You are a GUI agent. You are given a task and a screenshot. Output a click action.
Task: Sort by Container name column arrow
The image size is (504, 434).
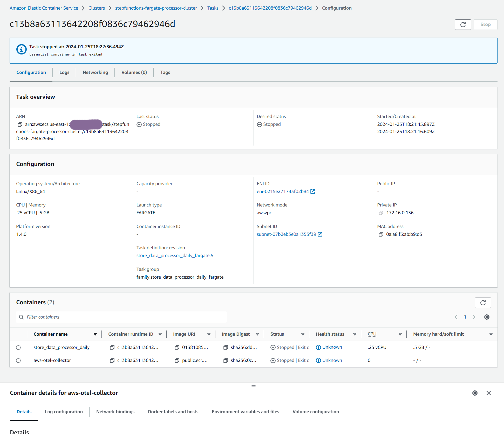pyautogui.click(x=95, y=334)
